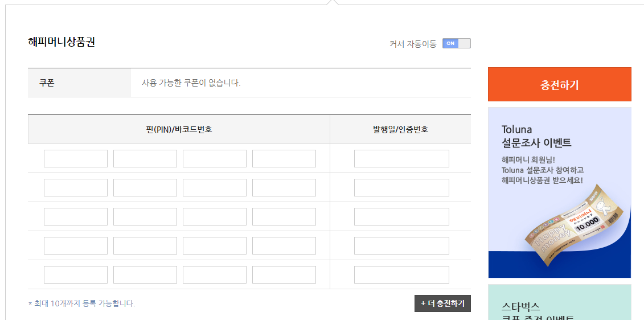Click first PIN field in row five
The height and width of the screenshot is (320, 644).
tap(76, 275)
